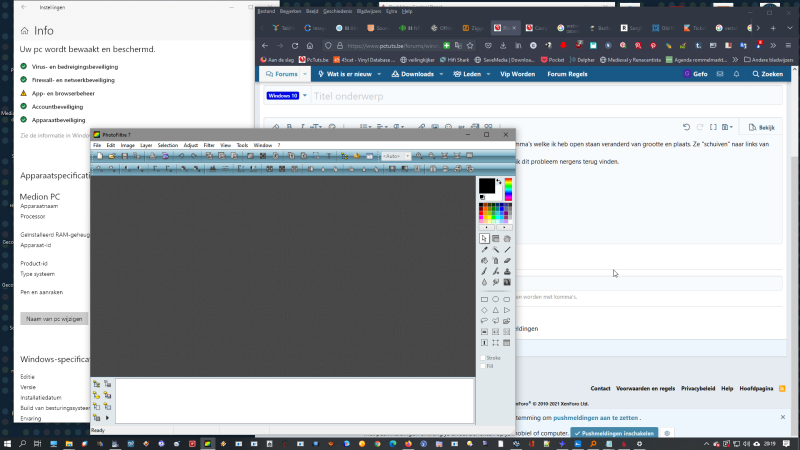The image size is (800, 450).
Task: Choose the magic wand tool
Action: tap(496, 250)
